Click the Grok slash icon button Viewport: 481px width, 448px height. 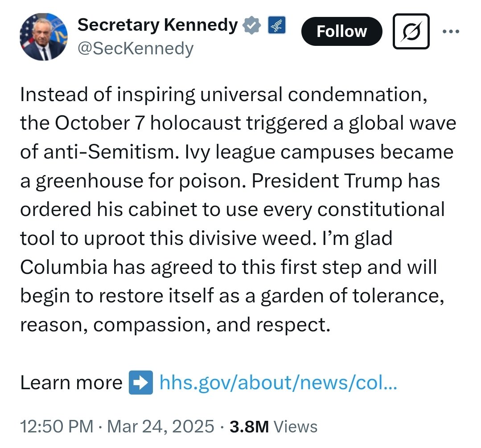411,31
